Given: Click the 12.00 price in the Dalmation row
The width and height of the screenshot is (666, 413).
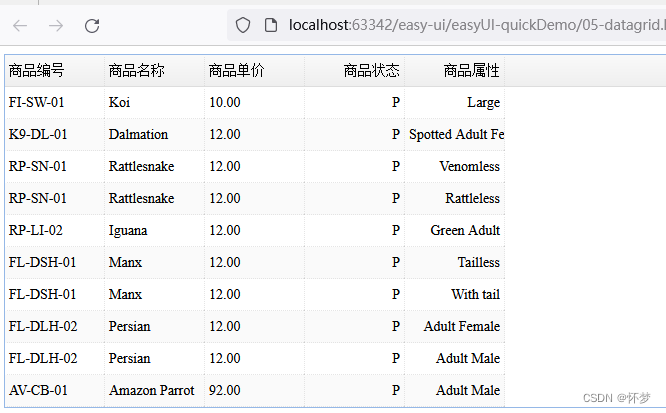Looking at the screenshot, I should coord(254,135).
